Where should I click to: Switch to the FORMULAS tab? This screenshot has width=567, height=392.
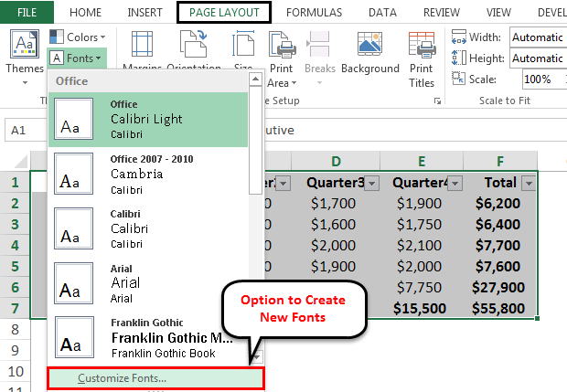(x=314, y=12)
